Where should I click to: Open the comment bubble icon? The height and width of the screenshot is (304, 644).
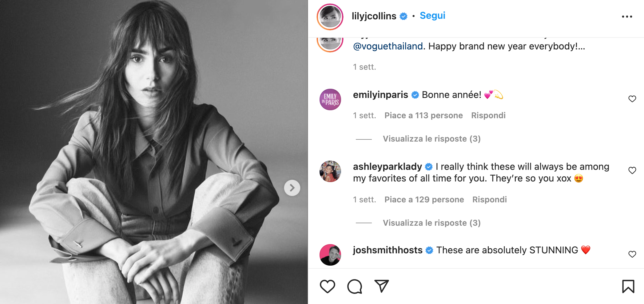click(354, 286)
